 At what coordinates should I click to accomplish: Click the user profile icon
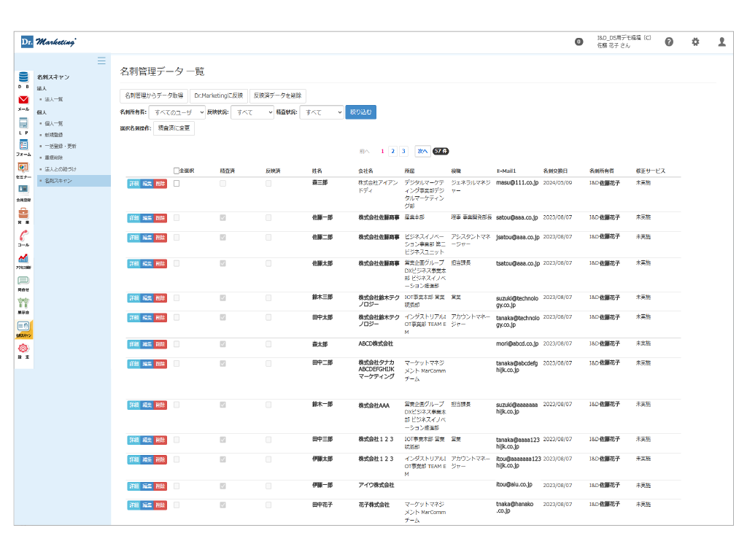tap(721, 42)
